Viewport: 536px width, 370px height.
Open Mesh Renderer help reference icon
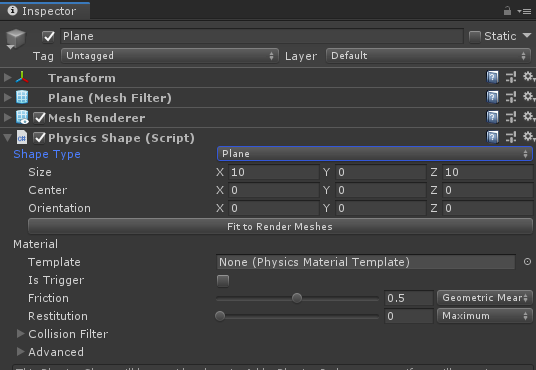click(492, 117)
